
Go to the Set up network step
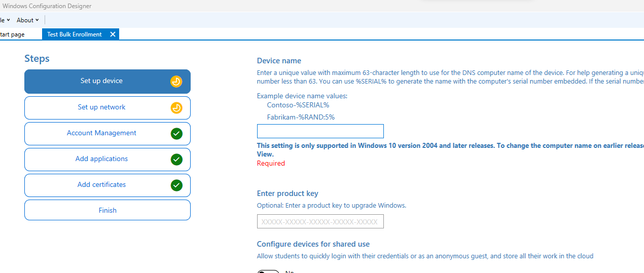[108, 108]
